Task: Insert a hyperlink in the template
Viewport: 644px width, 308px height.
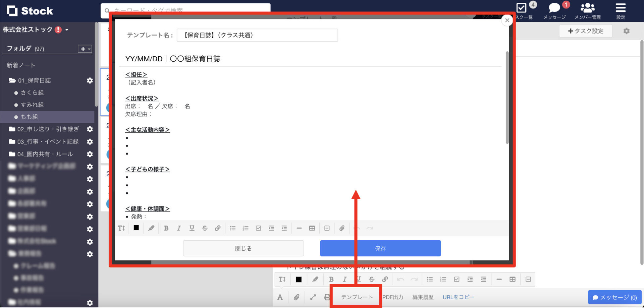Action: coord(218,228)
